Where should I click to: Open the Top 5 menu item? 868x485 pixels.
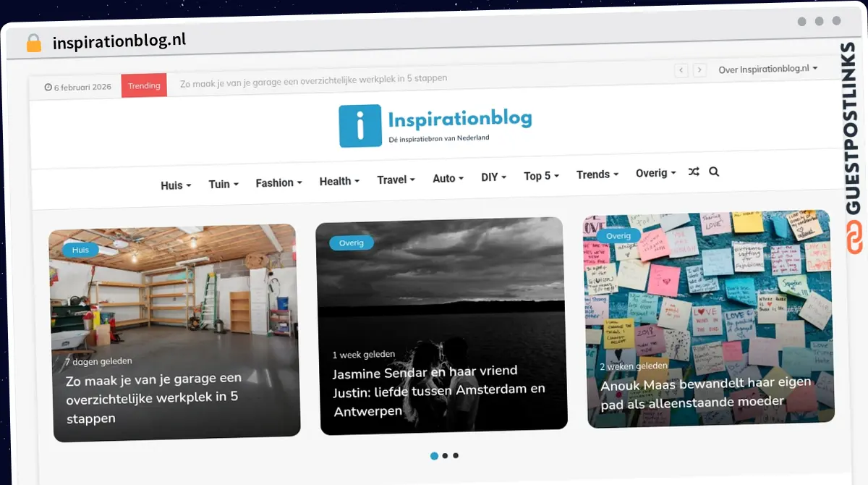coord(541,176)
